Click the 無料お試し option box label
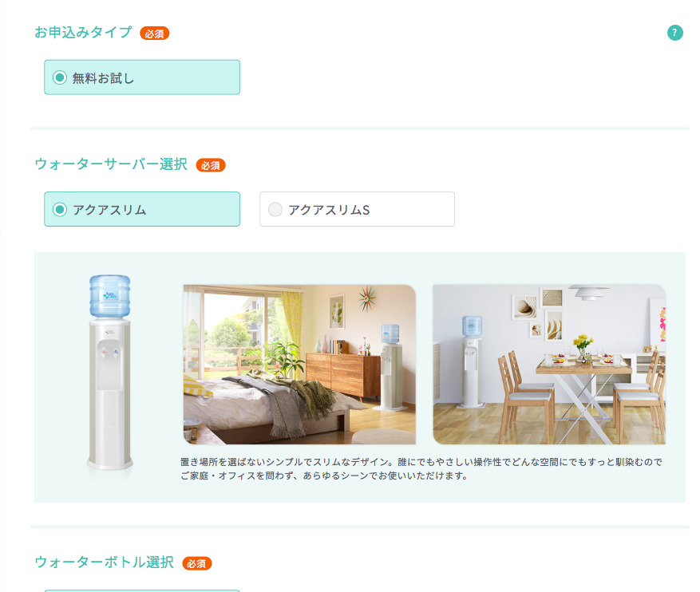 click(103, 78)
